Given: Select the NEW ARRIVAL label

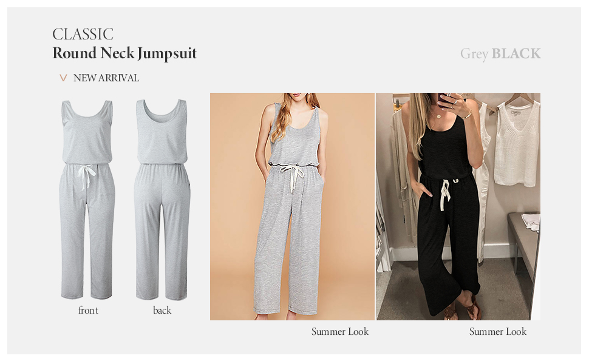Looking at the screenshot, I should (106, 78).
